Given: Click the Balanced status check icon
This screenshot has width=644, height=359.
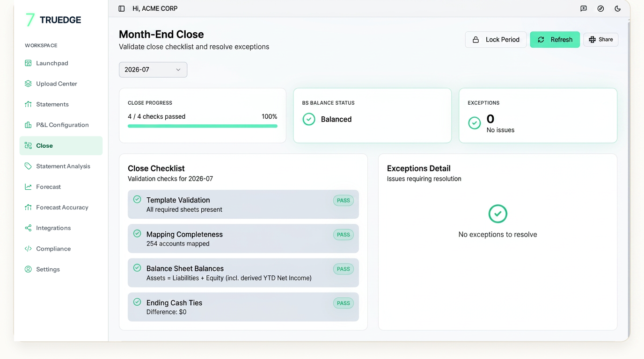Looking at the screenshot, I should coord(309,119).
